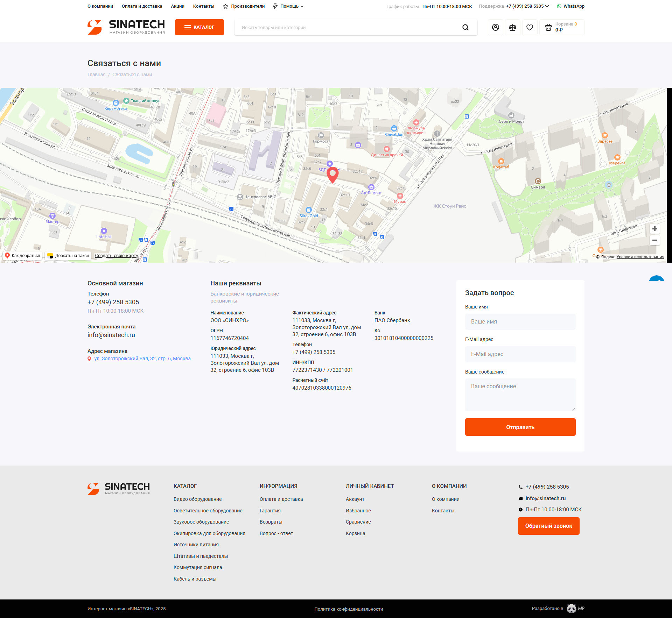Open the user account icon
The image size is (672, 618).
(x=496, y=27)
